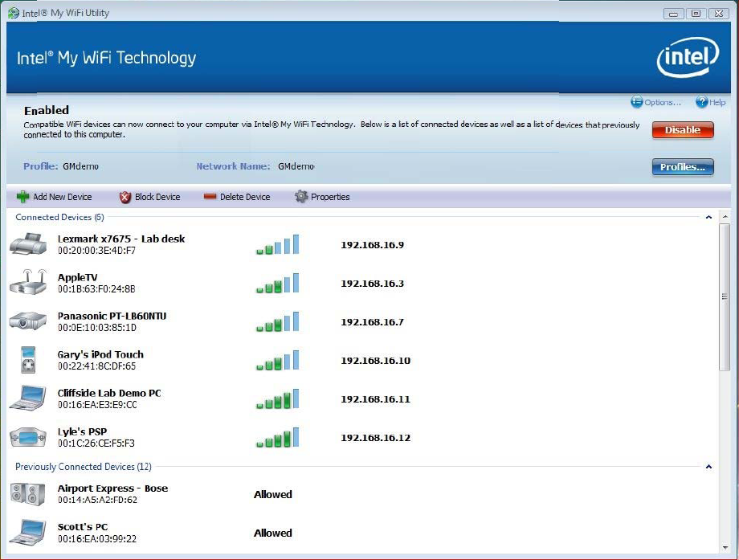Select the Airport Express speakers icon
The width and height of the screenshot is (739, 560).
point(28,494)
